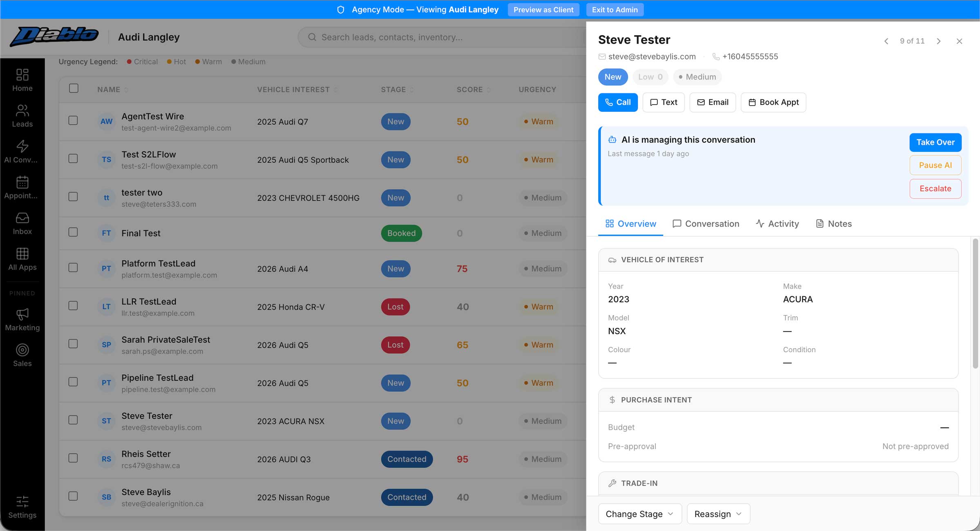Open the Activity tab
This screenshot has height=531, width=980.
(777, 224)
